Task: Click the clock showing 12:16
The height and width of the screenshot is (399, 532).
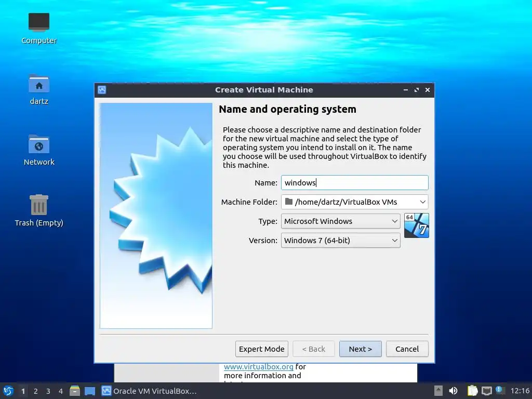Action: click(x=520, y=391)
